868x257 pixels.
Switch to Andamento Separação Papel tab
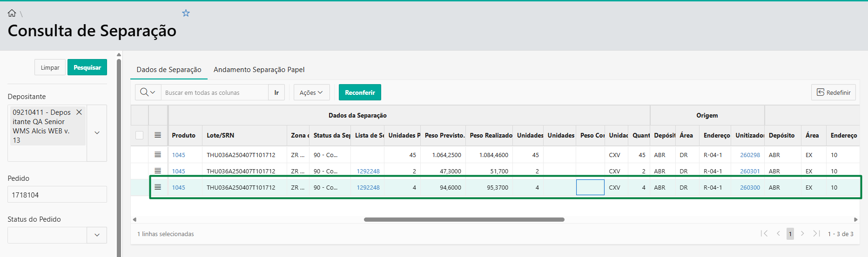259,70
